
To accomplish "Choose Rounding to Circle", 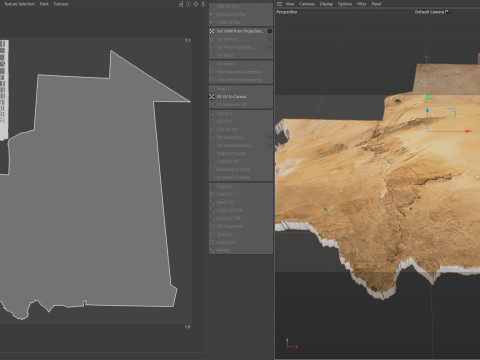I will (240, 169).
